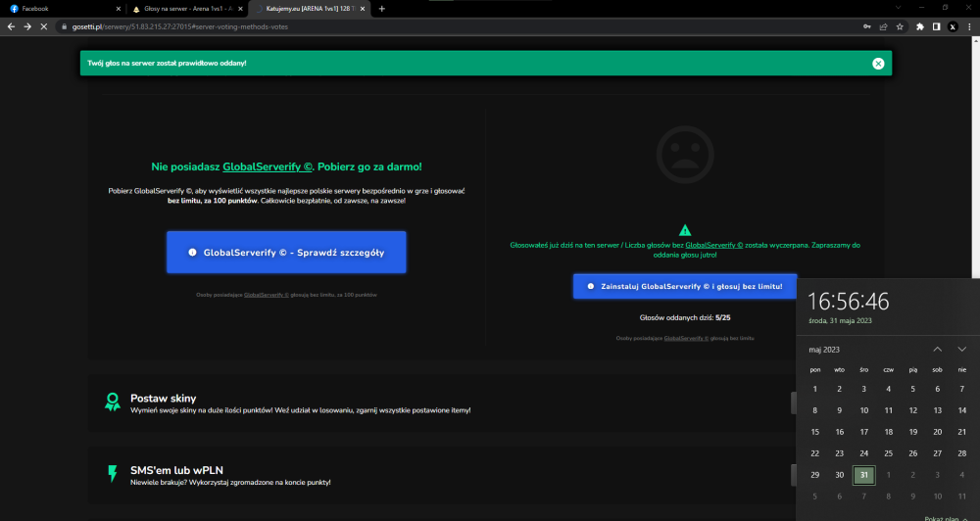This screenshot has height=521, width=980.
Task: Click the green warning triangle icon
Action: 685,230
